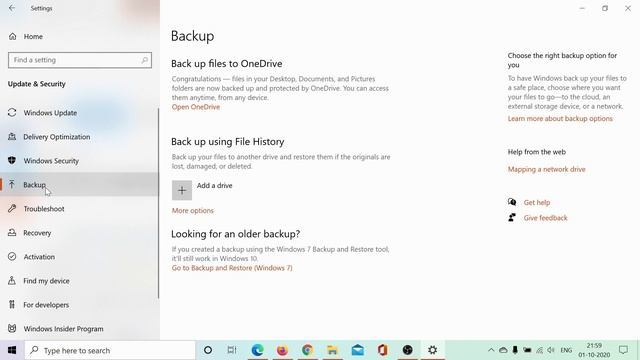Viewport: 640px width, 360px height.
Task: Open Microsoft Office from the taskbar
Action: tap(382, 350)
